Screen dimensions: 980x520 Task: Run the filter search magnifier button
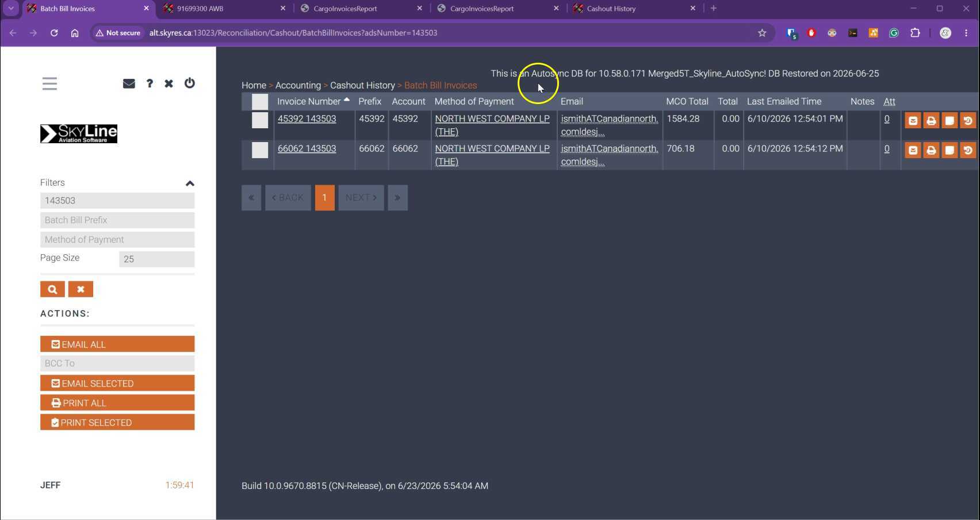[52, 289]
